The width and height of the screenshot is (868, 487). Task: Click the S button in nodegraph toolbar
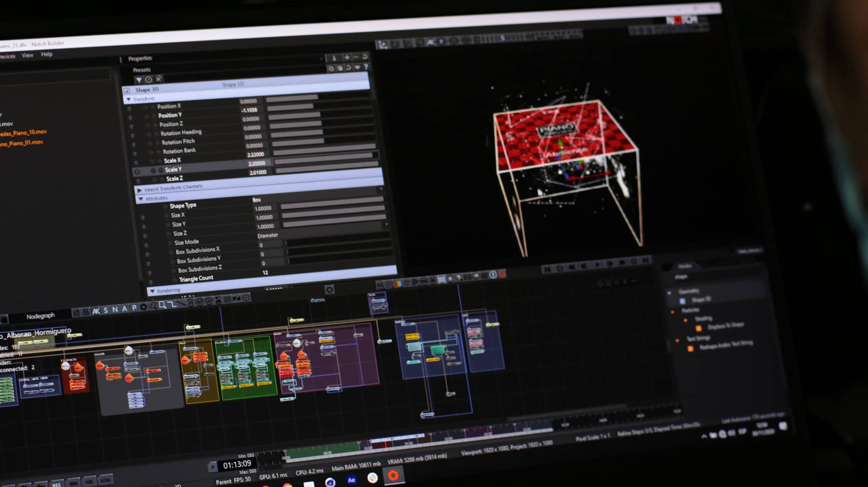pyautogui.click(x=106, y=310)
